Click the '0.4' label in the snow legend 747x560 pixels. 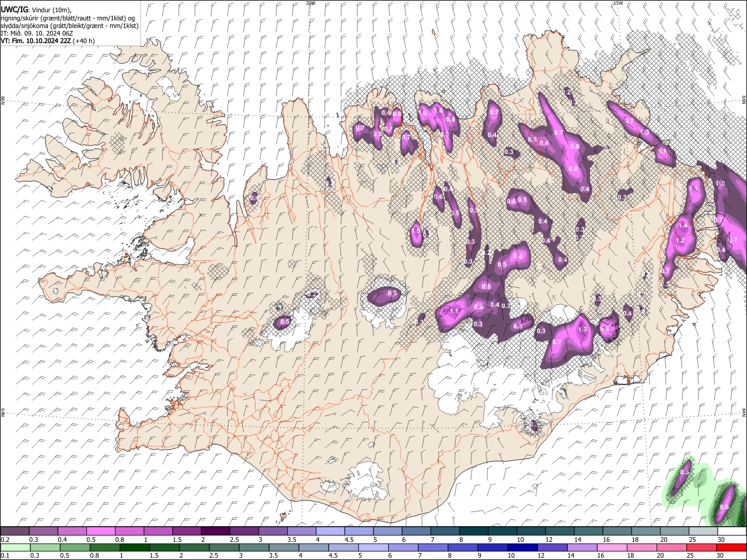click(x=62, y=540)
